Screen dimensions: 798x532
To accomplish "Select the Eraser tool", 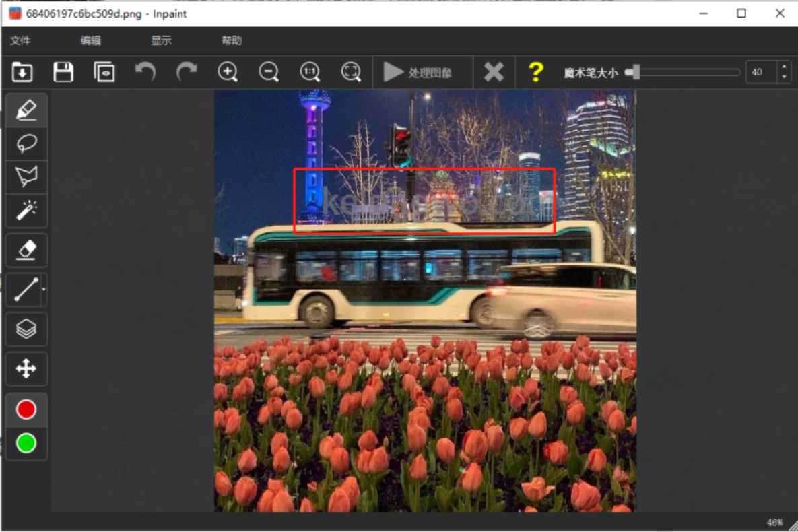I will pos(26,250).
